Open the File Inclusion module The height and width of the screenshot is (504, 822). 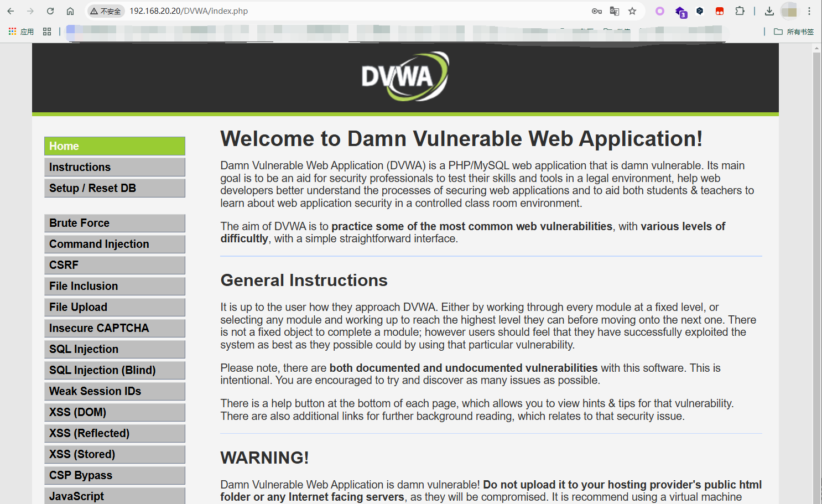point(115,286)
